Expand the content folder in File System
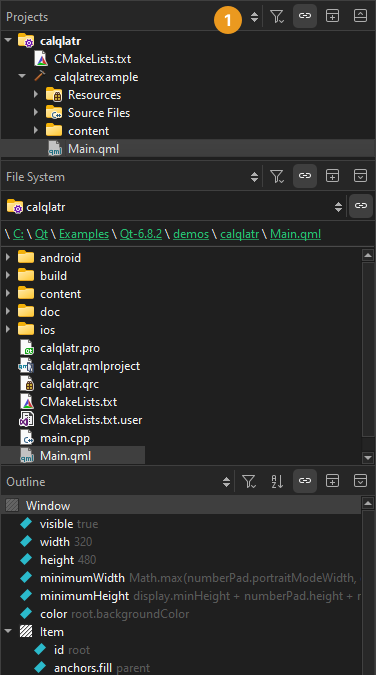 [8, 294]
